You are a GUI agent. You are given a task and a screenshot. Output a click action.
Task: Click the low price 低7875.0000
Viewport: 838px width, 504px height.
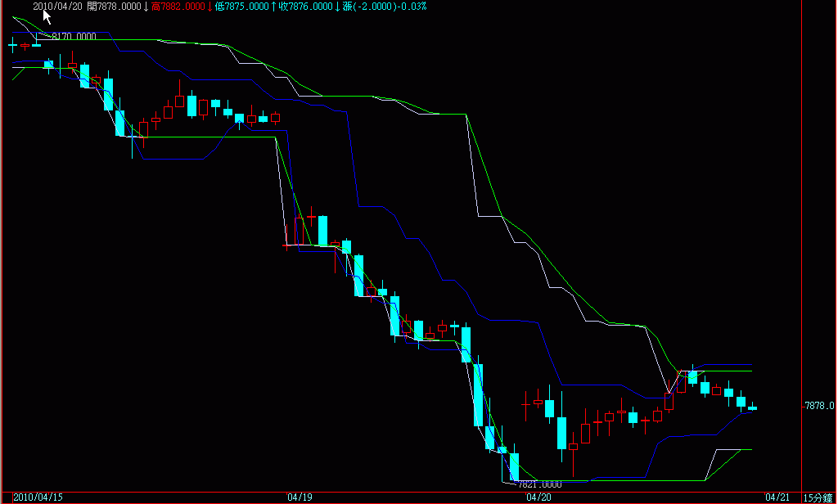[x=241, y=7]
